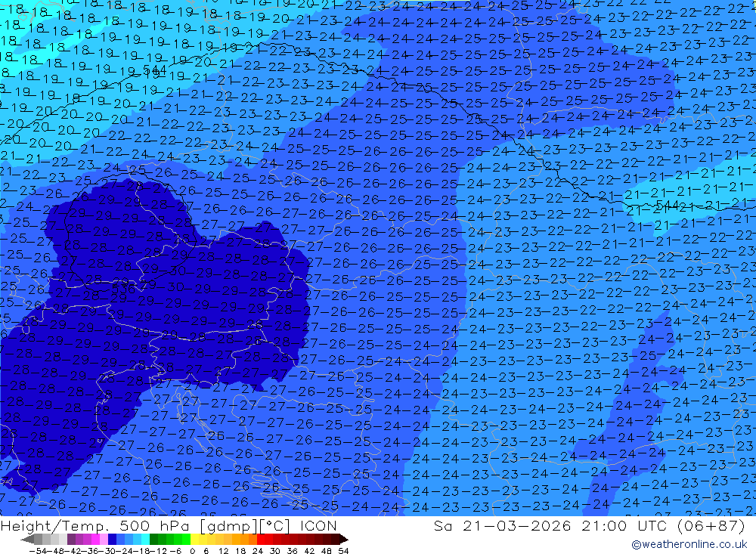
Task: Click the bright red 24 degree legend swatch
Action: [261, 539]
